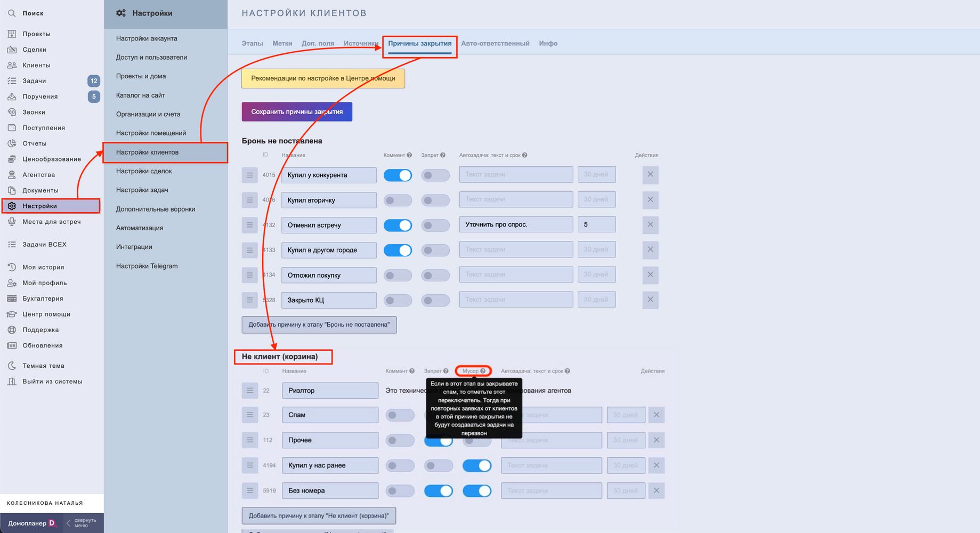This screenshot has height=533, width=980.
Task: Click the drag handle for Купил у конкурента
Action: 249,175
